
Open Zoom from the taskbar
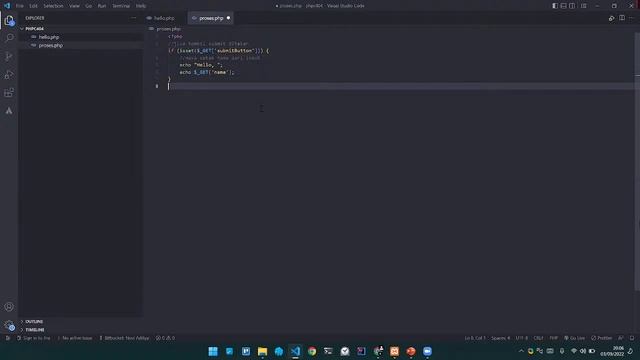point(427,351)
